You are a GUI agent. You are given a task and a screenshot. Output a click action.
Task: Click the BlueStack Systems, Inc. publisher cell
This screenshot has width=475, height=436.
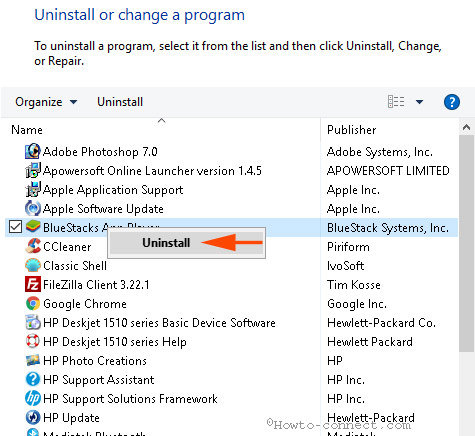coord(388,228)
